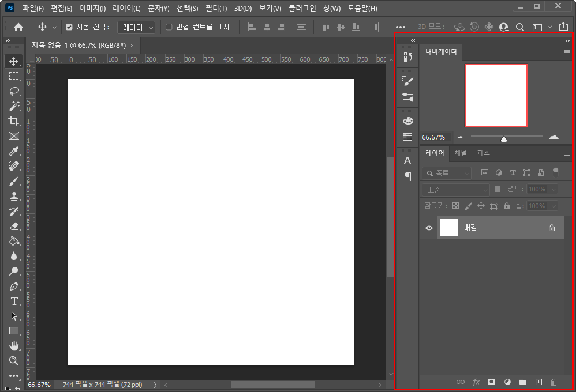576x392 pixels.
Task: Select the Blur tool
Action: click(14, 256)
